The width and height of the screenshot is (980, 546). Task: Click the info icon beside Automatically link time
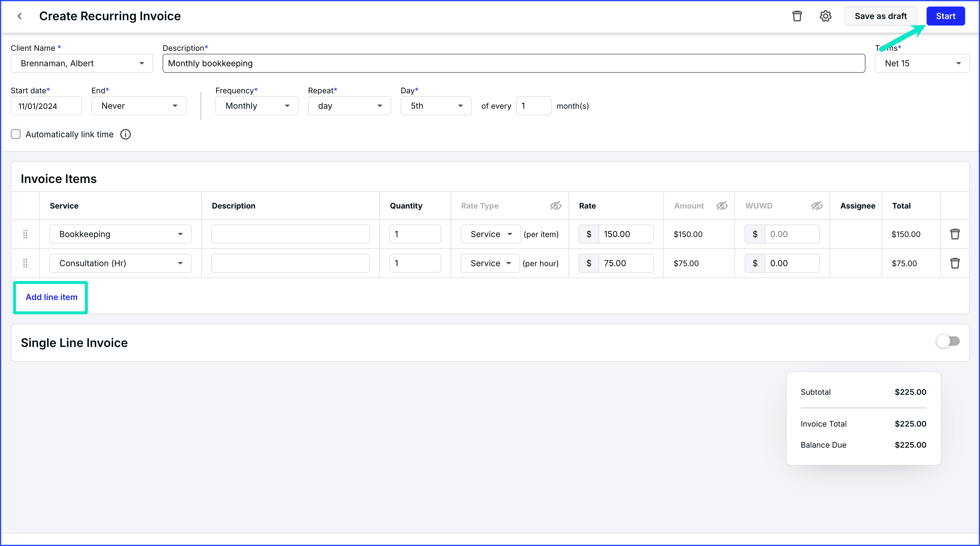tap(125, 134)
